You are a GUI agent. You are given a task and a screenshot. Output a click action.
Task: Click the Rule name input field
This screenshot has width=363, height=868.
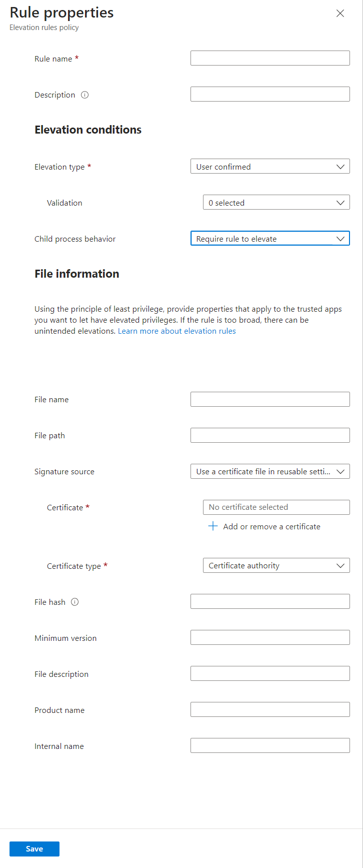coord(270,58)
